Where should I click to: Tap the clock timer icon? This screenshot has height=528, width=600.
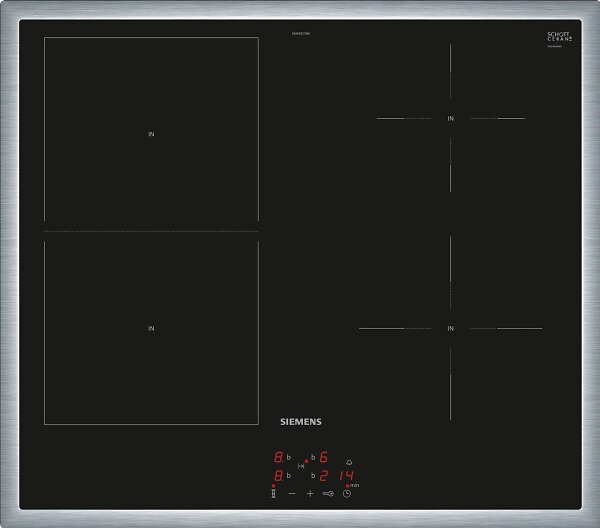347,494
